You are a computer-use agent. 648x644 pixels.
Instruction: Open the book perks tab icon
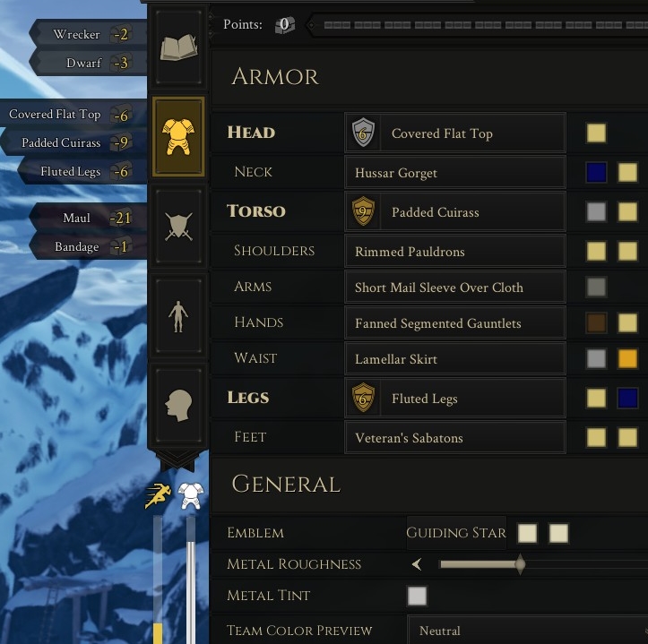[x=178, y=47]
